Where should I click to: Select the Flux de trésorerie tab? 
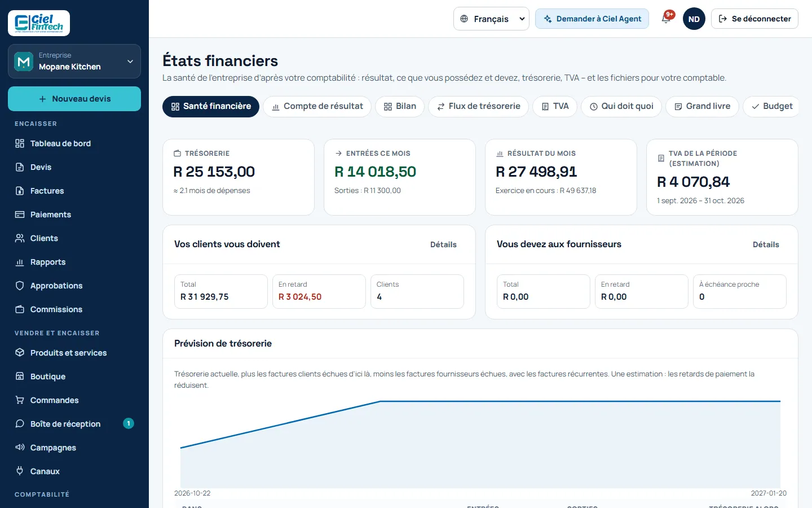[478, 106]
